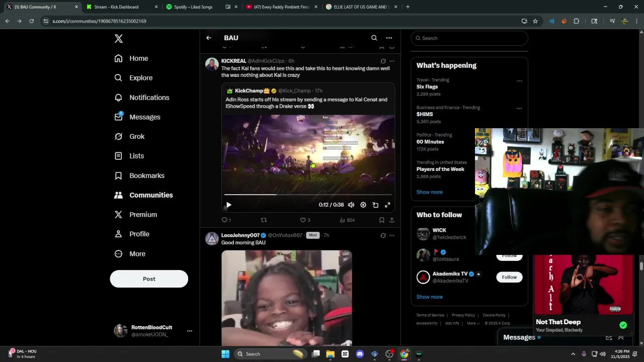
Task: Open Privacy Policy link
Action: (463, 315)
